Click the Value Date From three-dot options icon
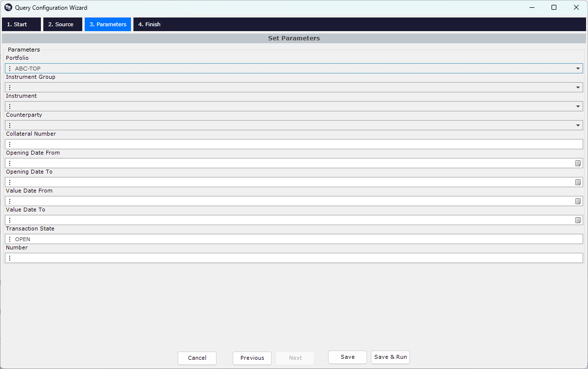Screen dimensions: 588x369 [x=10, y=201]
